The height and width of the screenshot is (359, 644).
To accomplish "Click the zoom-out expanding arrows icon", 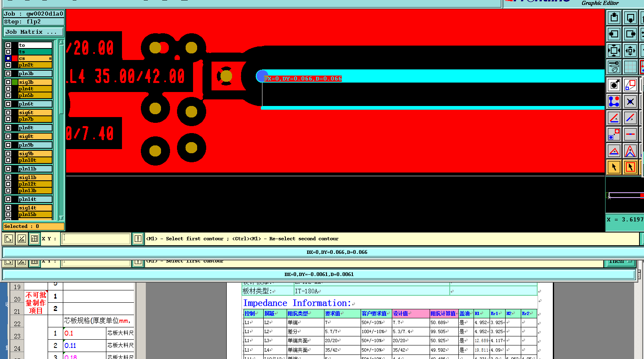I will [614, 51].
